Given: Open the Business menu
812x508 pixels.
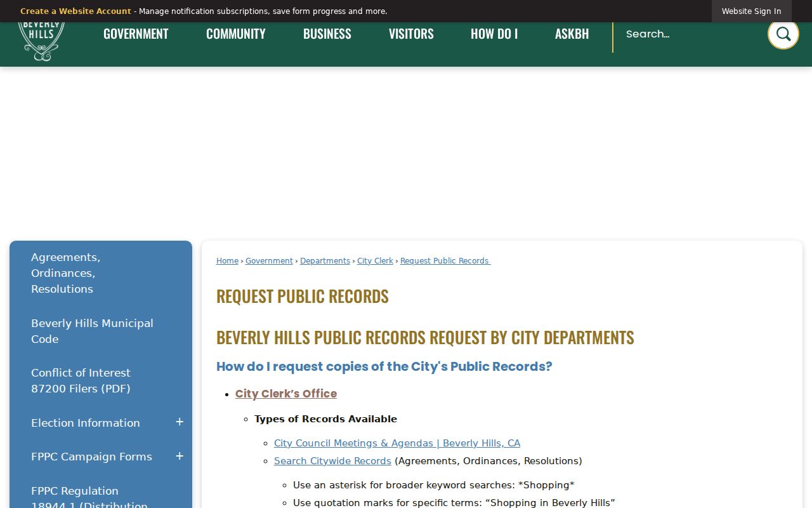Looking at the screenshot, I should click(x=327, y=34).
